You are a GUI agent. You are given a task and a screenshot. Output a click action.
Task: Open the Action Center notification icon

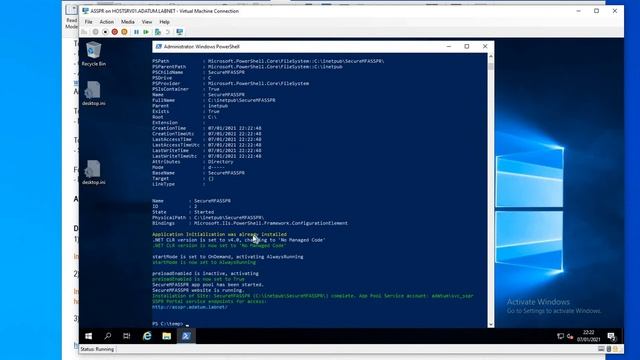(611, 336)
